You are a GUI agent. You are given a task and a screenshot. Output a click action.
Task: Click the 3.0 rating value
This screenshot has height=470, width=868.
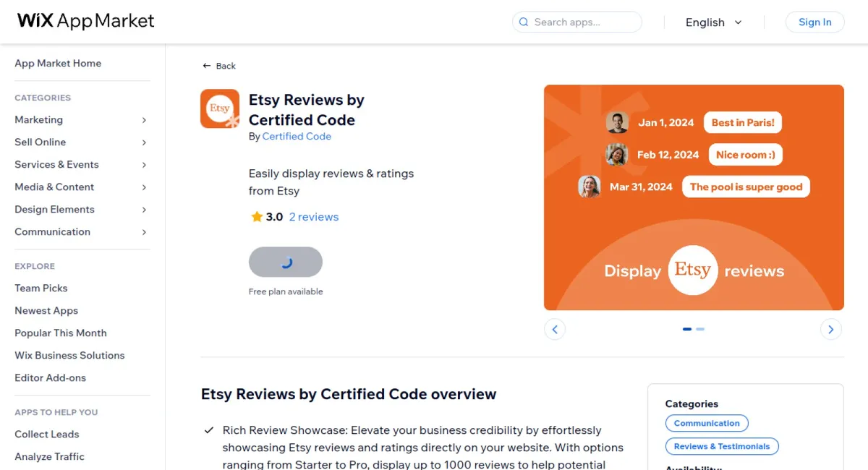tap(274, 217)
